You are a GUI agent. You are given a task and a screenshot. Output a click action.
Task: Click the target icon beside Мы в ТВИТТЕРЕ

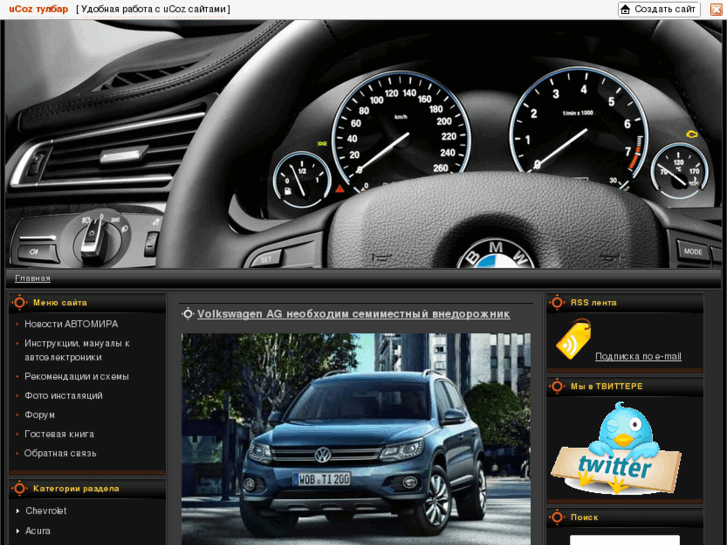[557, 386]
